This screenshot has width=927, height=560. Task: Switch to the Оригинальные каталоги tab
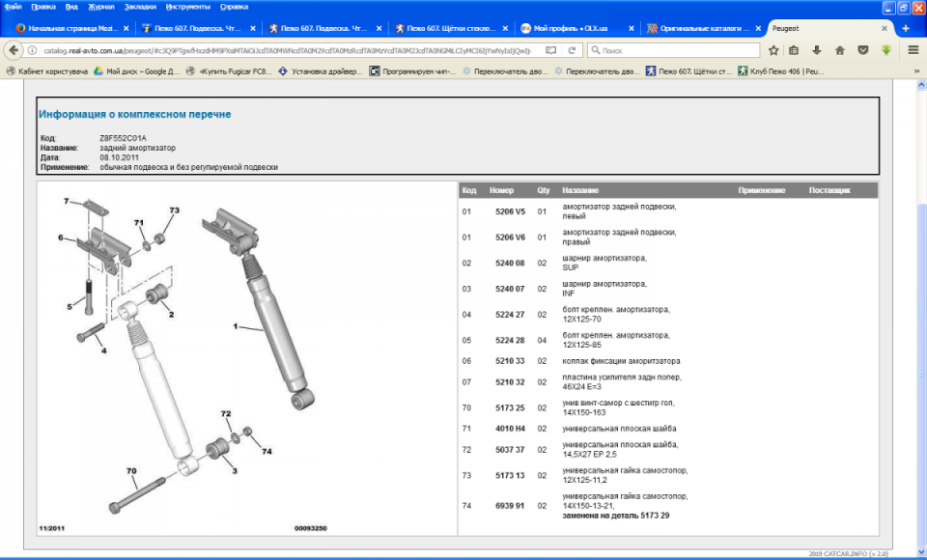coord(703,28)
